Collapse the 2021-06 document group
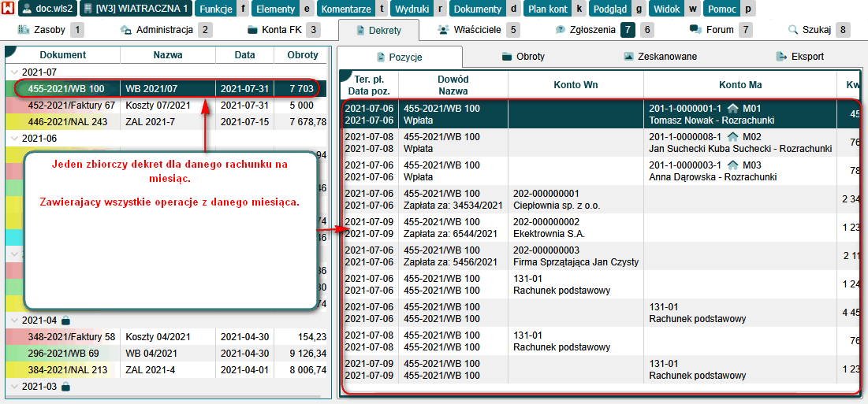This screenshot has height=404, width=868. [13, 138]
